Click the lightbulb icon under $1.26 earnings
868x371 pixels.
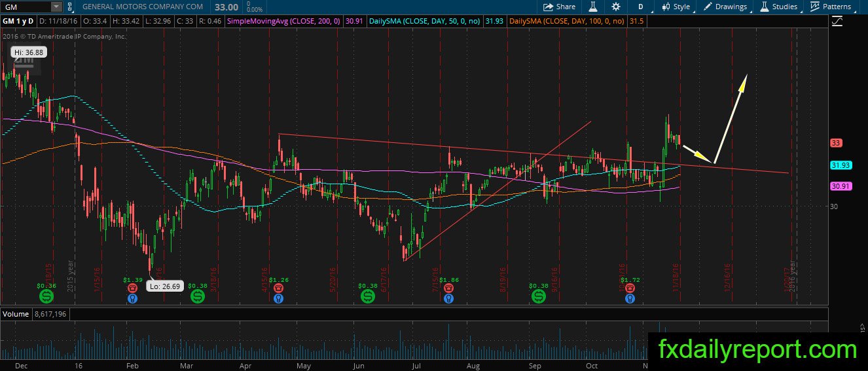coord(278,298)
